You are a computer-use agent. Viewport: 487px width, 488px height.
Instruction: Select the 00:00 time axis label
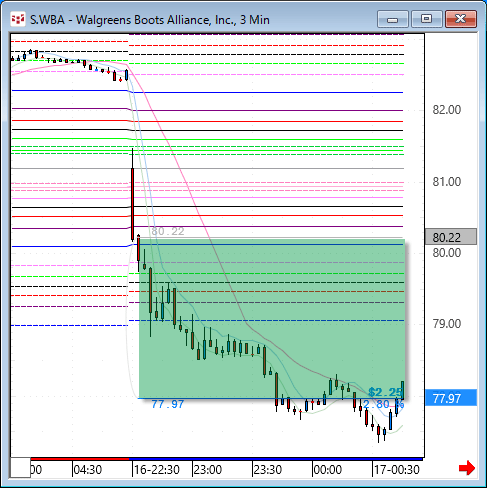coord(328,470)
